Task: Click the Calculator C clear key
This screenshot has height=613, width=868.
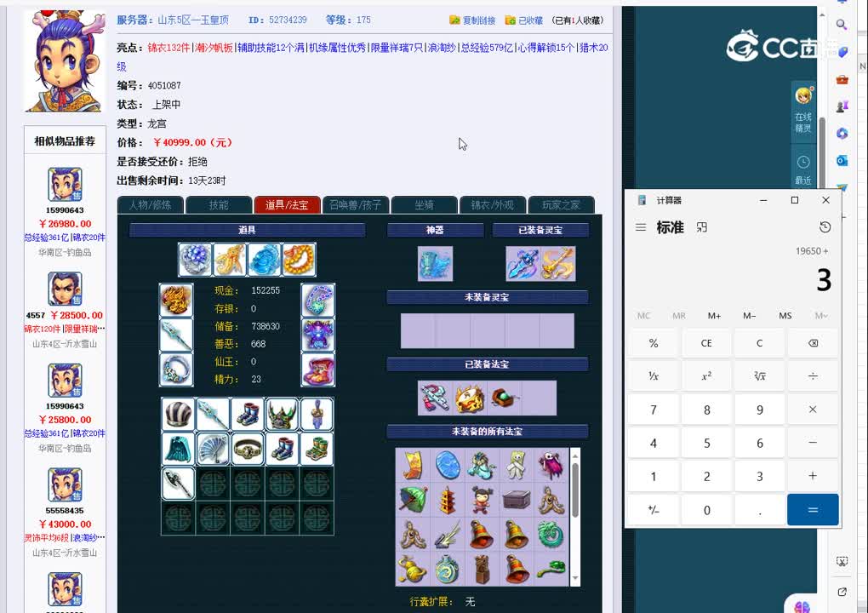Action: pyautogui.click(x=759, y=343)
